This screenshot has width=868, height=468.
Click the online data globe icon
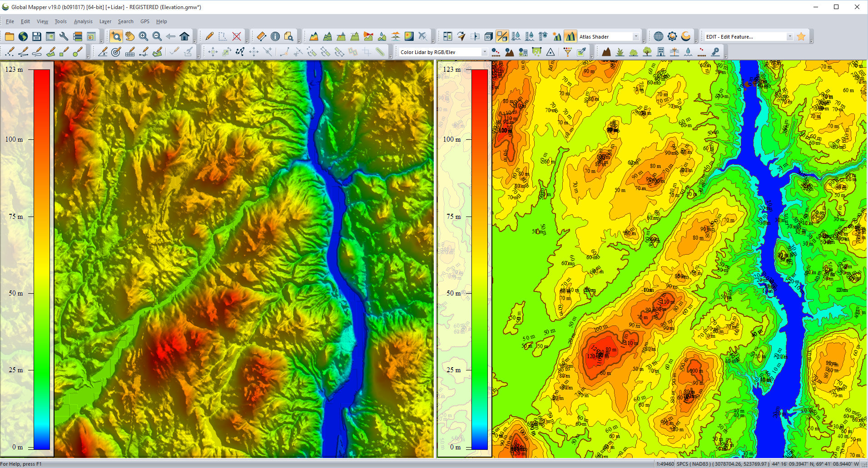(23, 37)
